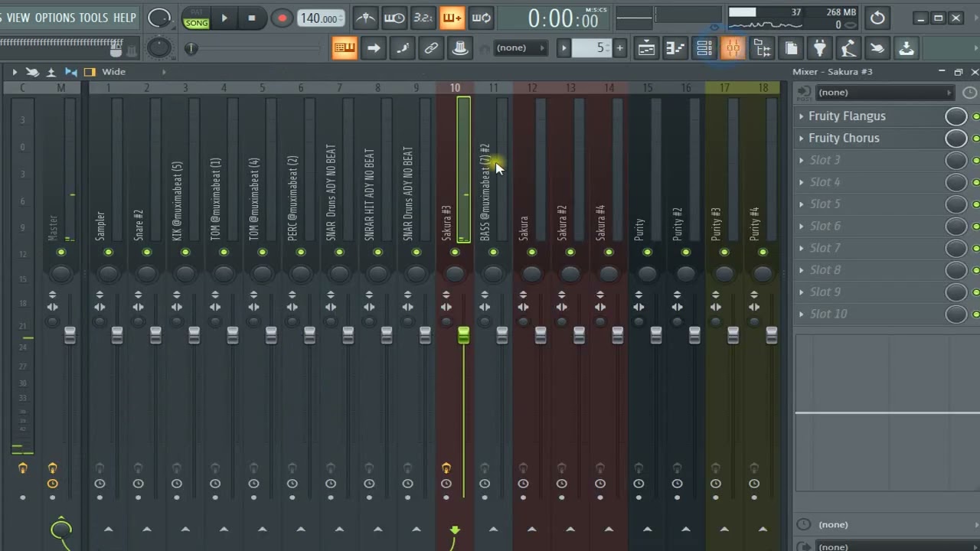Disable the Fruity Flangus effect LED
Screen dimensions: 980x551
click(x=976, y=116)
